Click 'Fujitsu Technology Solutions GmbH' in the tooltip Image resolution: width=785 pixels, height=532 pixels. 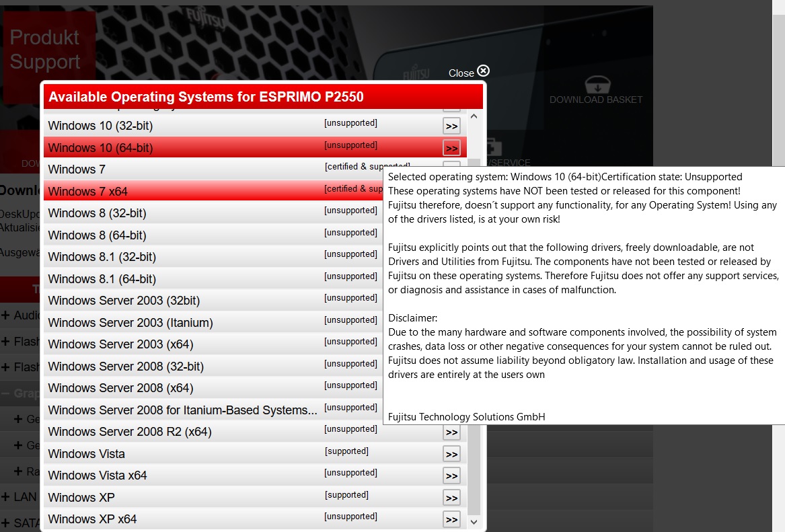467,417
